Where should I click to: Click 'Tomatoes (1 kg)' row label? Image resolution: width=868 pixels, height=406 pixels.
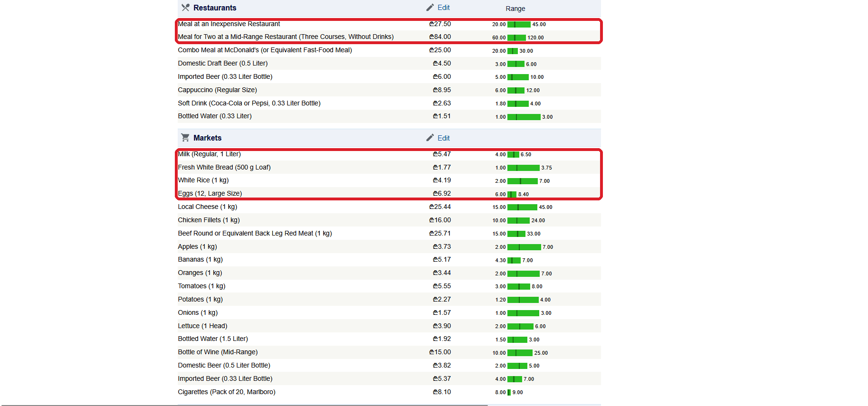pyautogui.click(x=202, y=286)
